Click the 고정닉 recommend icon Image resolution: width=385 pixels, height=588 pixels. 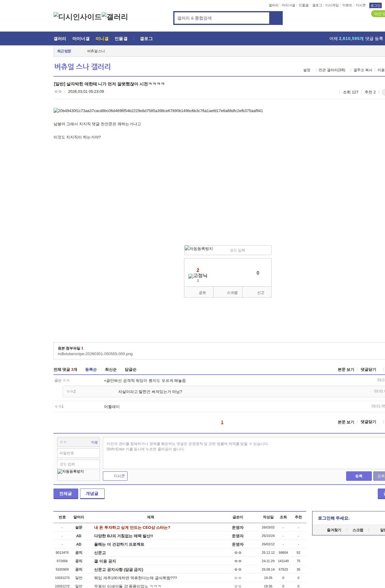(x=198, y=276)
